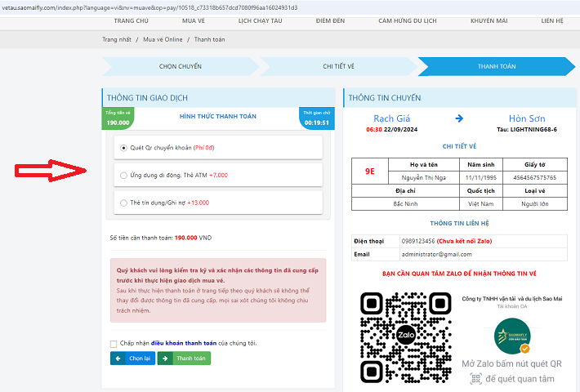Click the 'Tổng tiền vé 190.000' badge
The height and width of the screenshot is (392, 580).
(x=118, y=118)
